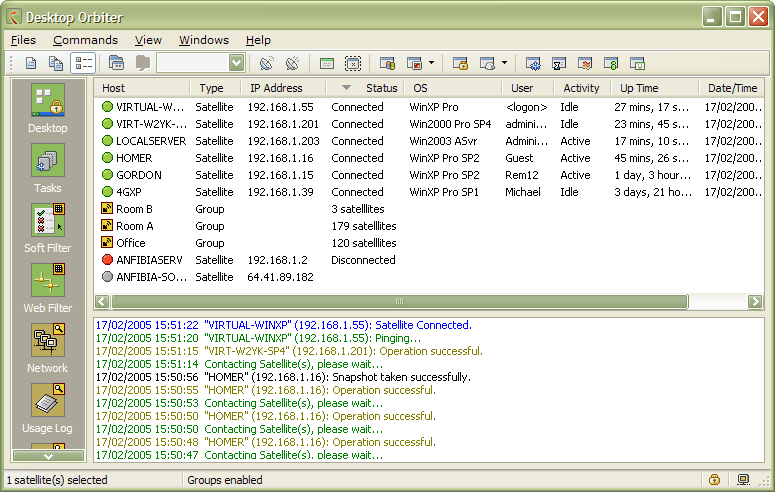Click the satellite dish connect icon
The width and height of the screenshot is (775, 492).
tap(266, 63)
